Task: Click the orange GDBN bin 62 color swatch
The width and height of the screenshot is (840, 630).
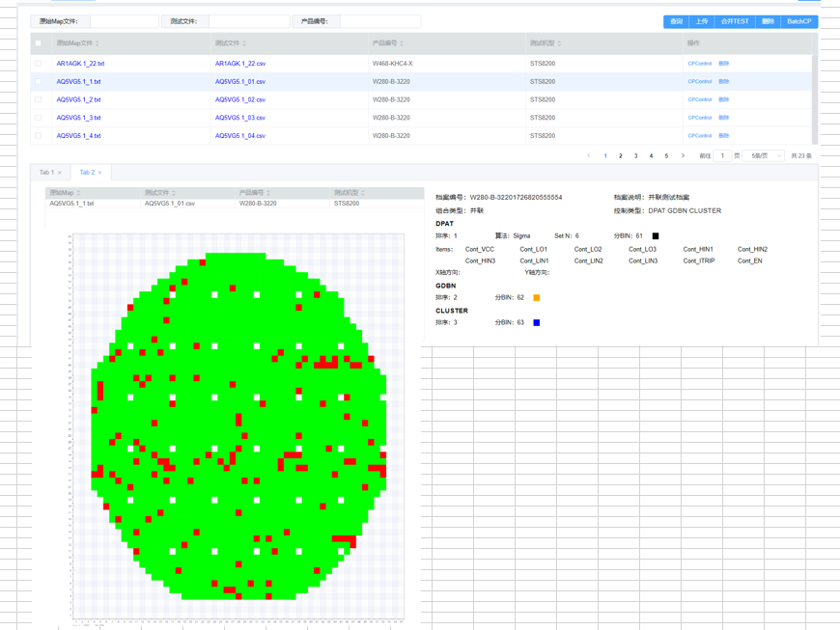Action: tap(537, 298)
